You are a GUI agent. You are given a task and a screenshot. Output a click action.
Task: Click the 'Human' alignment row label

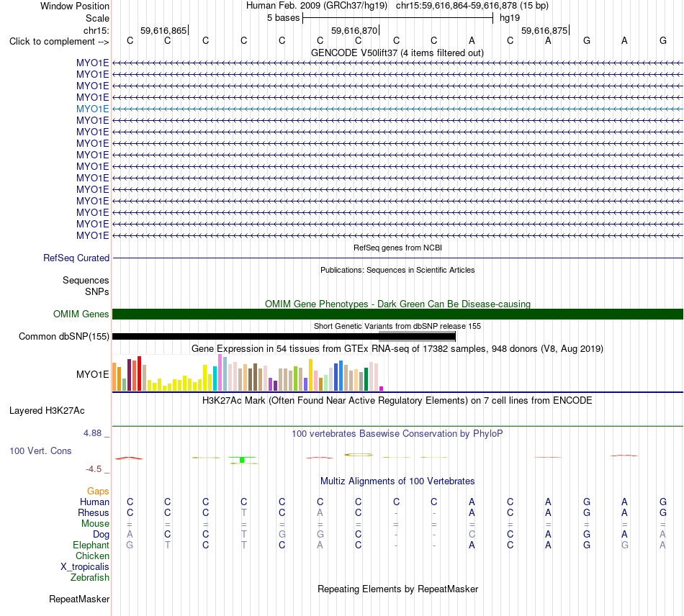94,502
